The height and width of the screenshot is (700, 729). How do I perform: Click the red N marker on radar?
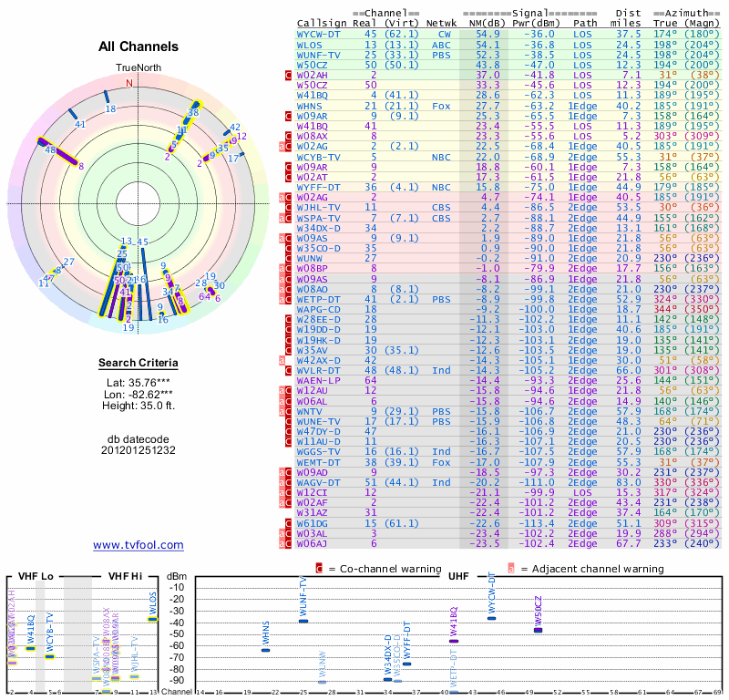(x=129, y=83)
